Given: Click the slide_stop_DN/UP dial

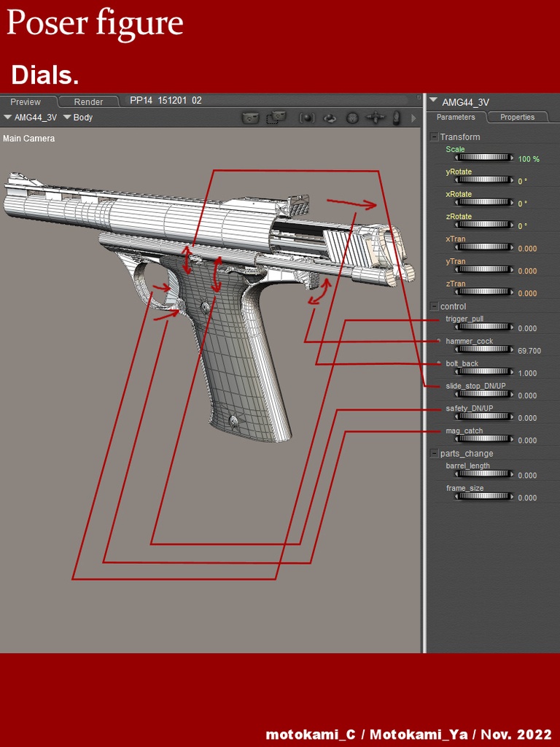Looking at the screenshot, I should (x=484, y=395).
